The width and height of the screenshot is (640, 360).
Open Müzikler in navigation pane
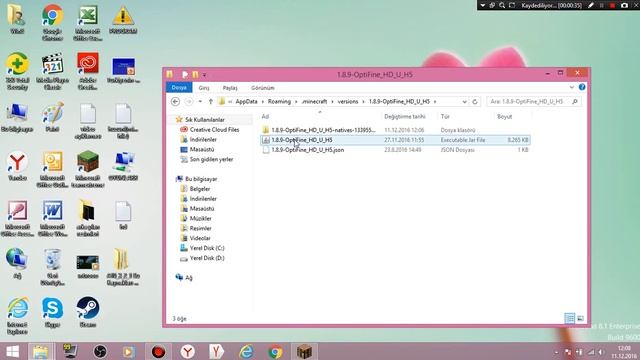point(196,218)
